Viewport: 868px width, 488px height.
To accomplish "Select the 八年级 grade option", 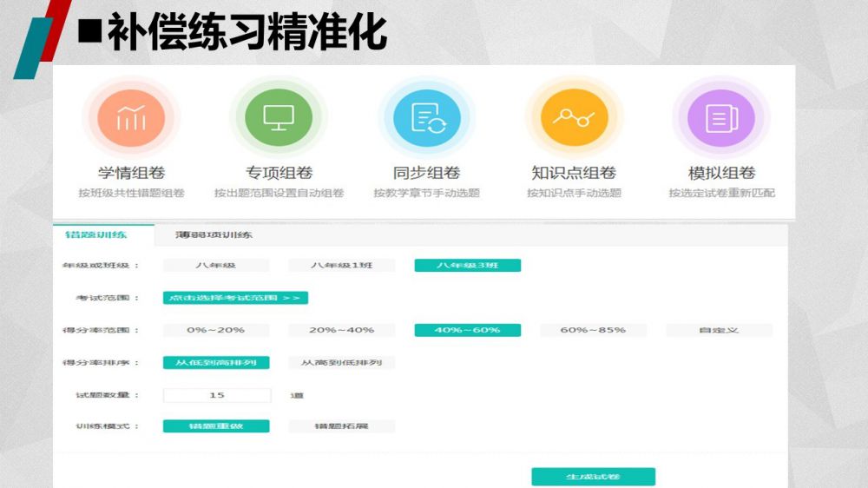I will [216, 265].
